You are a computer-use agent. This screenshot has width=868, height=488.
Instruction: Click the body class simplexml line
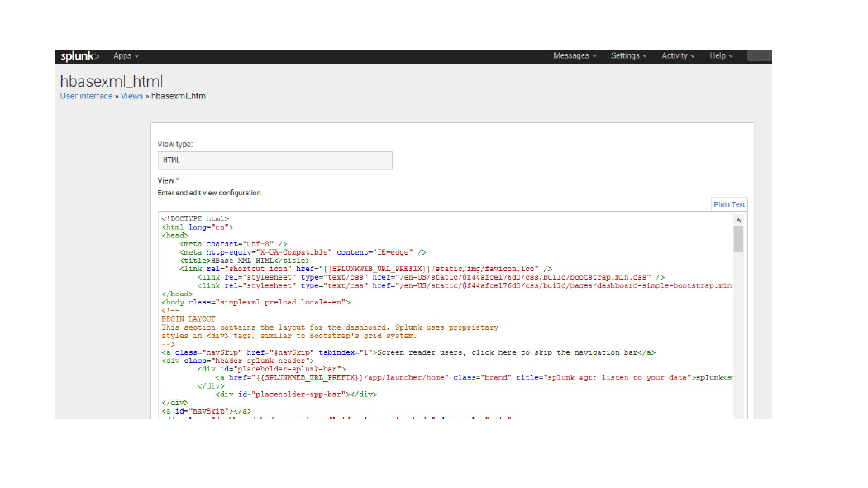click(255, 303)
